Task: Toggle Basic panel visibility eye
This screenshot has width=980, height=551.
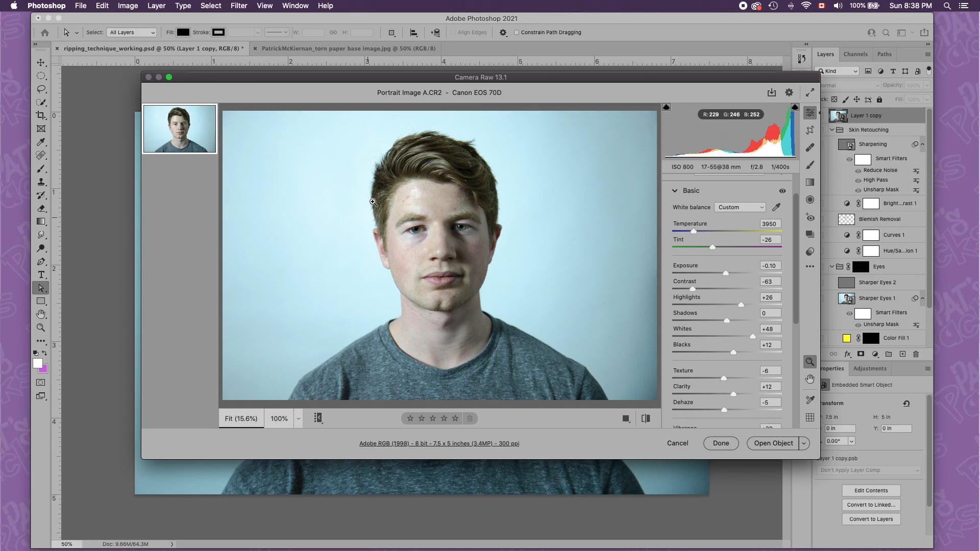Action: point(782,191)
